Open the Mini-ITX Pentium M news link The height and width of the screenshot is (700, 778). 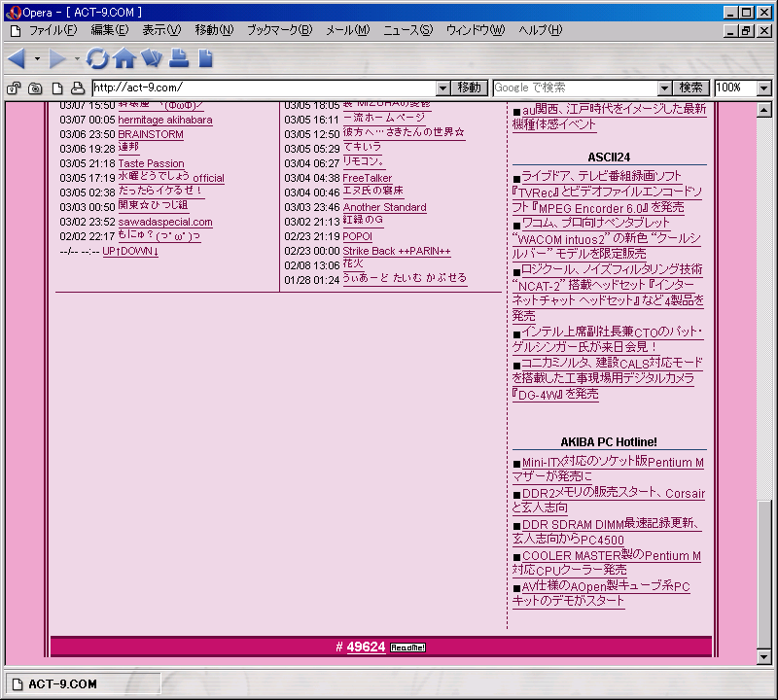[608, 469]
